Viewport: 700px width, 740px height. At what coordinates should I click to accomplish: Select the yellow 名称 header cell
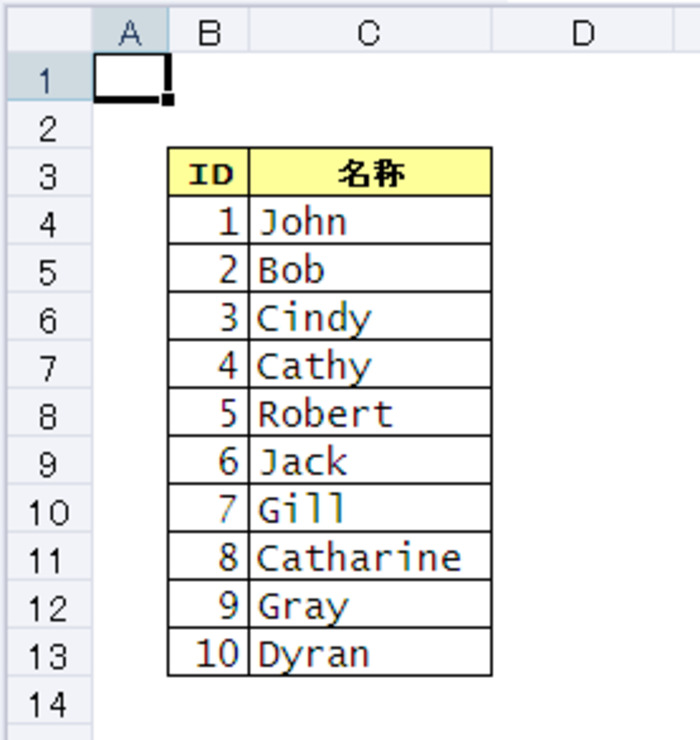pos(370,173)
